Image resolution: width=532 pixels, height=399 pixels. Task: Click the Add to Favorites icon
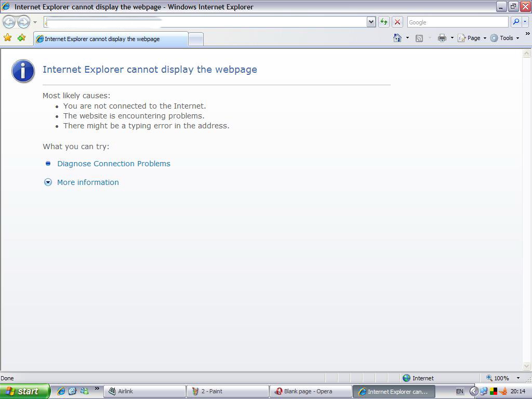pyautogui.click(x=22, y=37)
